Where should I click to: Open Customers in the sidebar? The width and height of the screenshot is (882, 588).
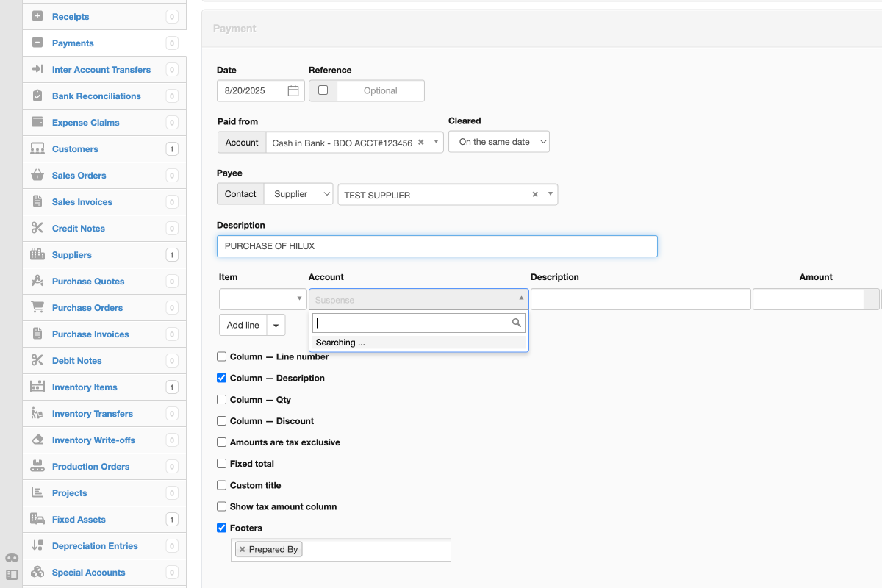tap(75, 149)
